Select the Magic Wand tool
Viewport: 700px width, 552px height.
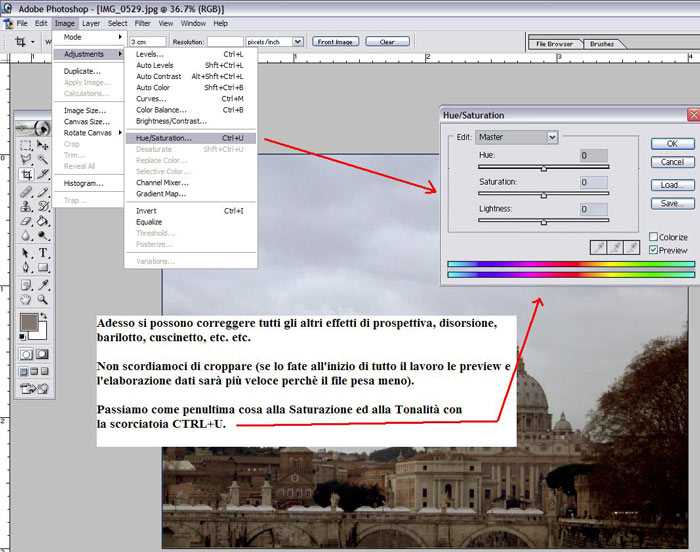click(43, 158)
